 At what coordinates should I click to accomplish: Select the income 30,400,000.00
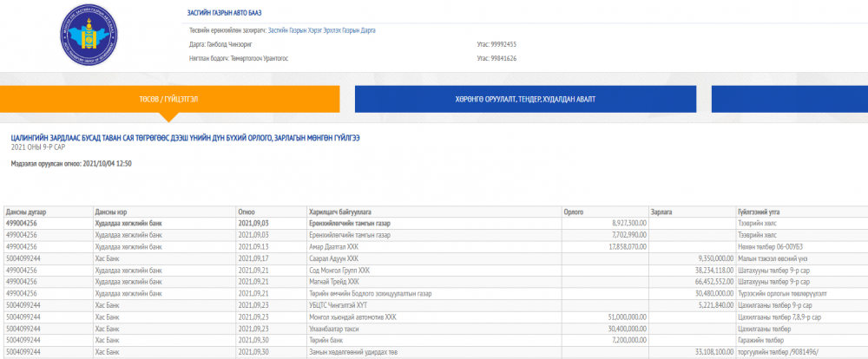point(628,329)
